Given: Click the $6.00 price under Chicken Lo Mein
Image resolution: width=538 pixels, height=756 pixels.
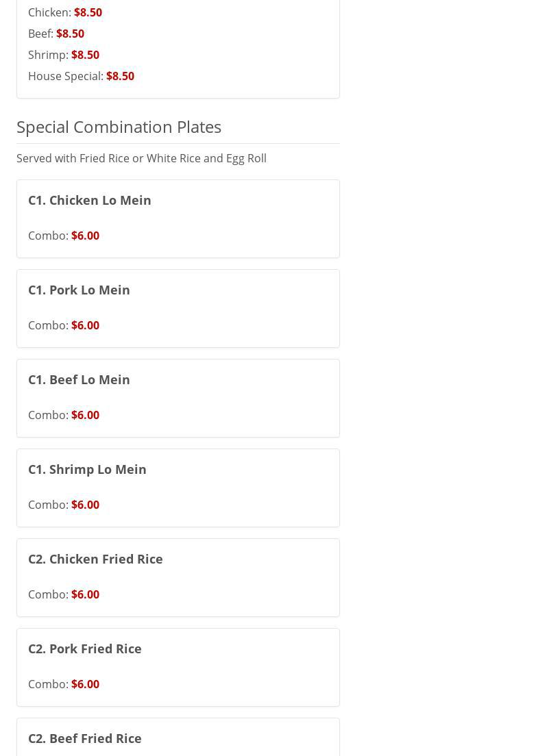Looking at the screenshot, I should click(x=85, y=236).
